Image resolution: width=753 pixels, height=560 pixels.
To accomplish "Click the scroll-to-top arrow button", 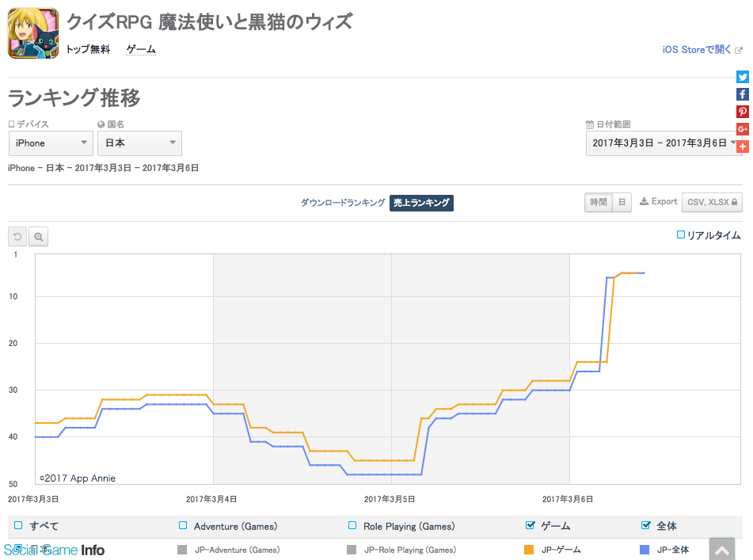I will 722,549.
